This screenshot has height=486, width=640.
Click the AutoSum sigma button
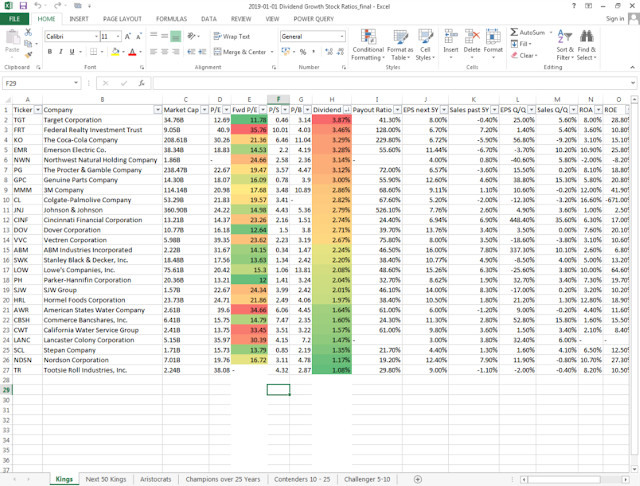point(527,32)
